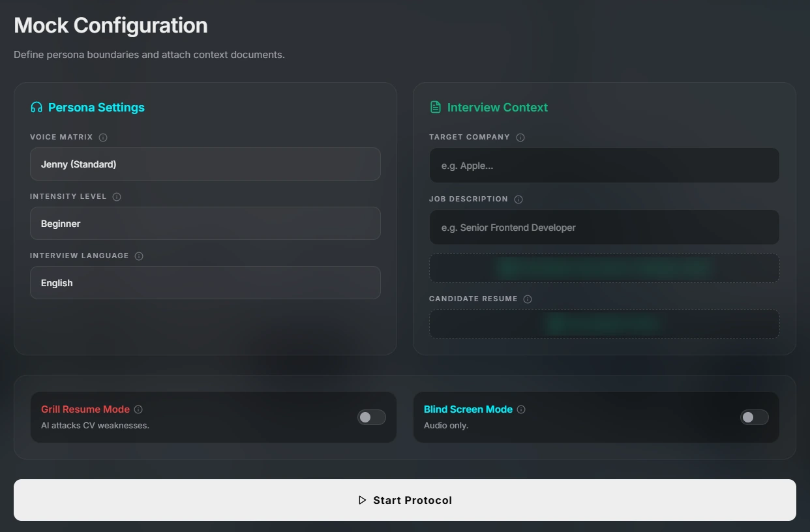Click the 'AI attacks CV weaknesses.' description

[95, 426]
